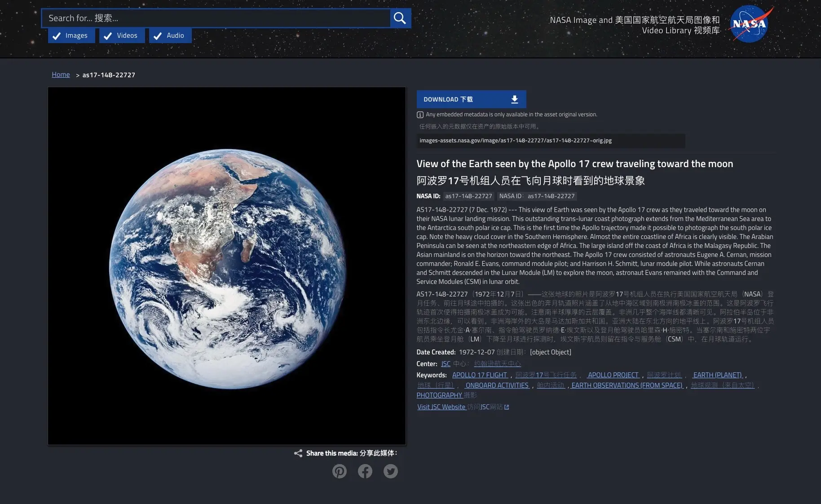Click the second NASA ID: as17-148-22727 badge
This screenshot has width=821, height=504.
537,196
